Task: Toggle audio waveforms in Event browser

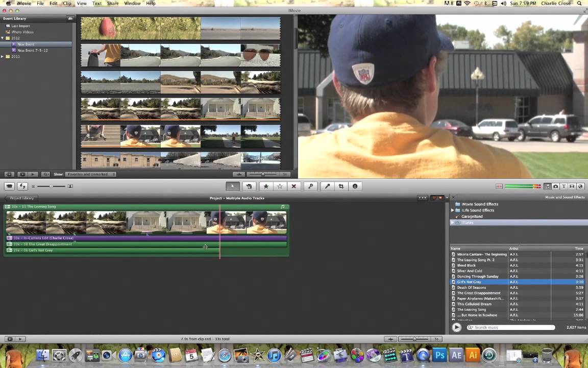Action: pos(239,174)
